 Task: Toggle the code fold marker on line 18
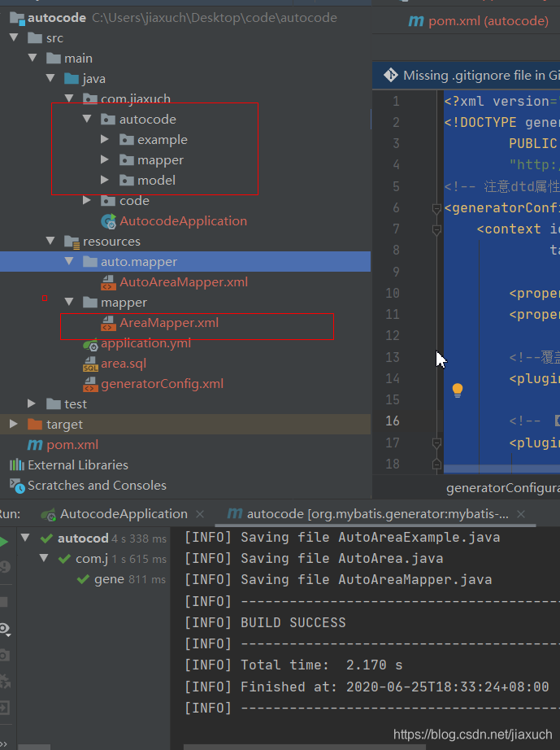point(436,464)
